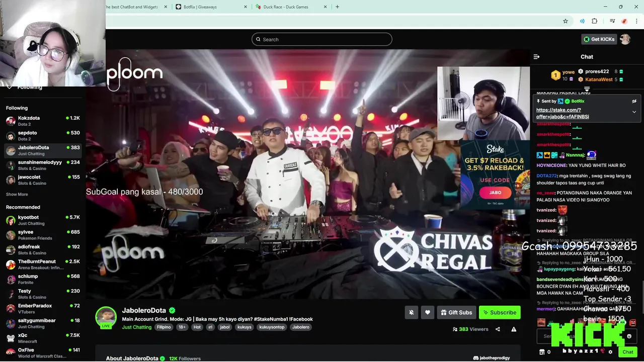Switch to BotRix Giveaways tab

pos(210,7)
